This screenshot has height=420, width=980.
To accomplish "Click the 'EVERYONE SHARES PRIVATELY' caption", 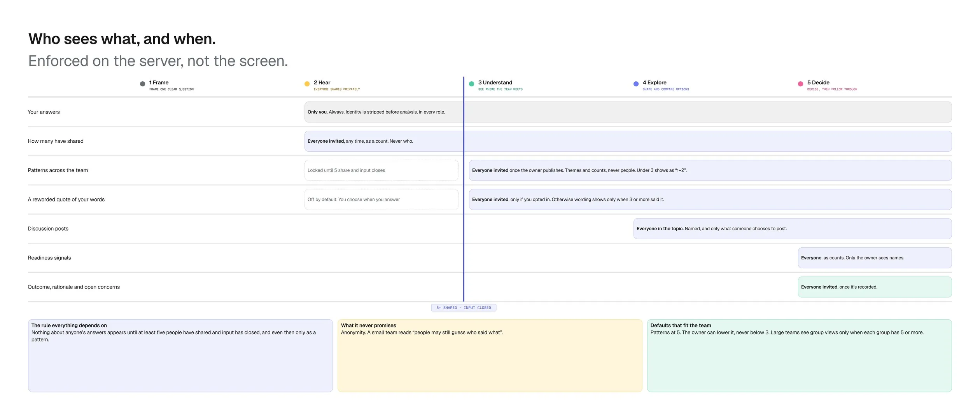I will tap(337, 89).
